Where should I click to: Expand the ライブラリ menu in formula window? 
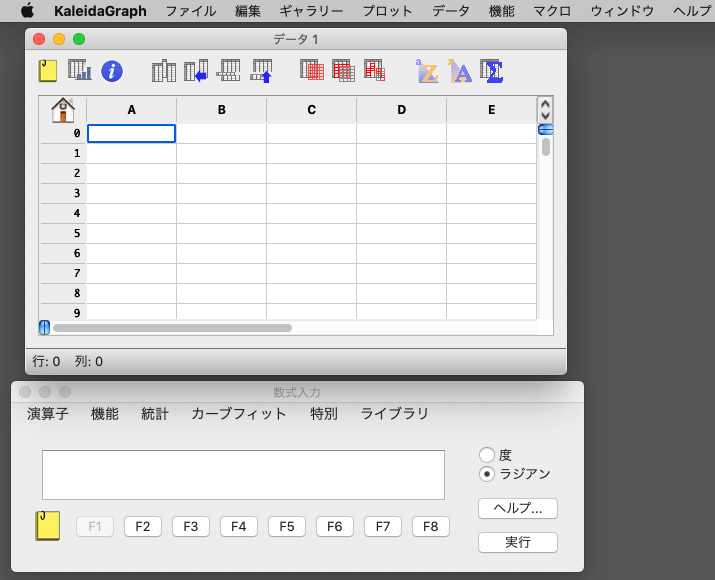pyautogui.click(x=395, y=414)
